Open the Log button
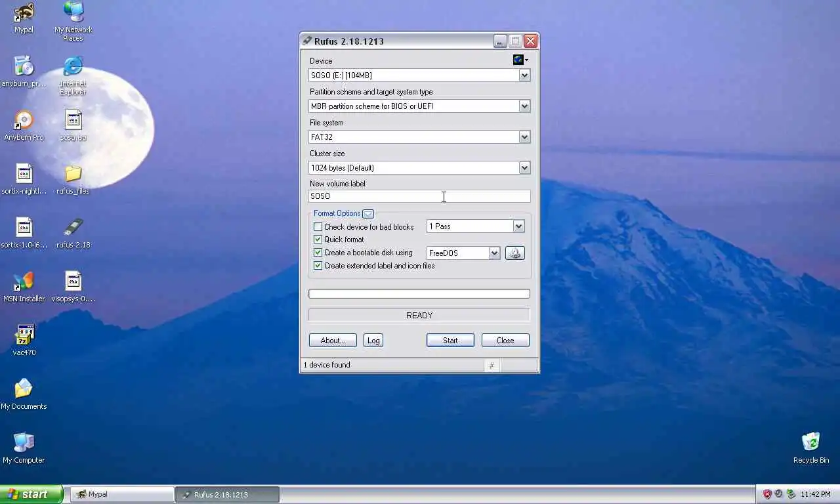The image size is (840, 504). [x=373, y=341]
